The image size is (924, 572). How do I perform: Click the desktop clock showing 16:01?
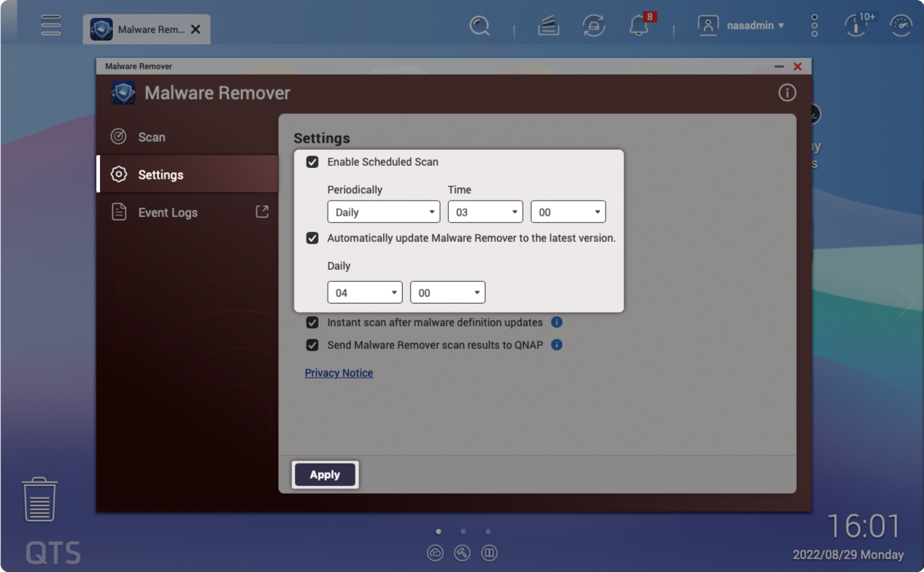[864, 526]
